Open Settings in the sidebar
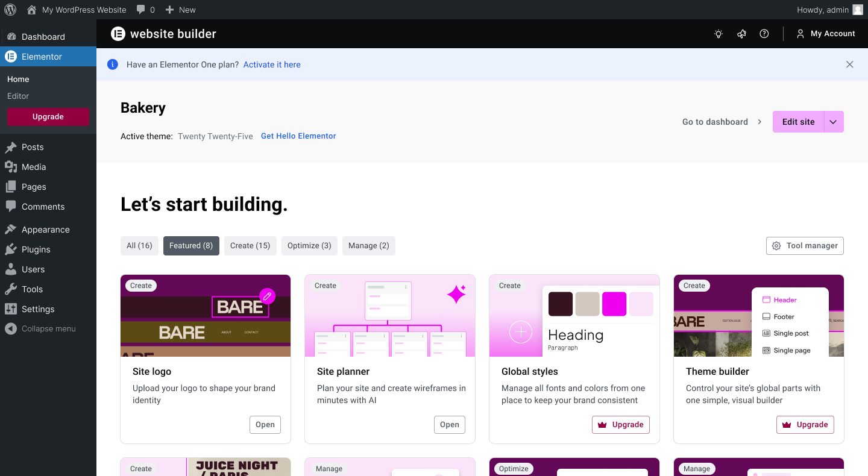This screenshot has width=868, height=476. [x=48, y=309]
